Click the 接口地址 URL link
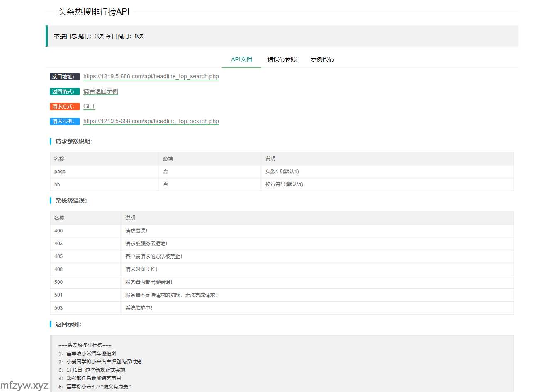This screenshot has width=547, height=392. (151, 76)
